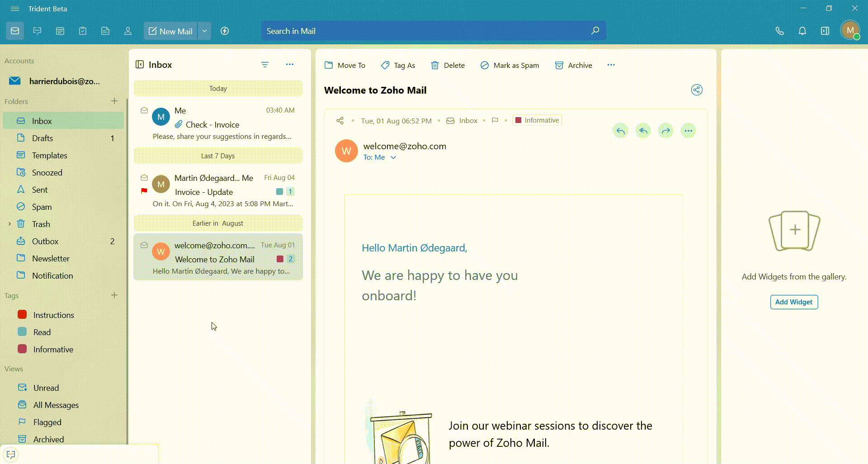Expand the Trash folder

9,224
